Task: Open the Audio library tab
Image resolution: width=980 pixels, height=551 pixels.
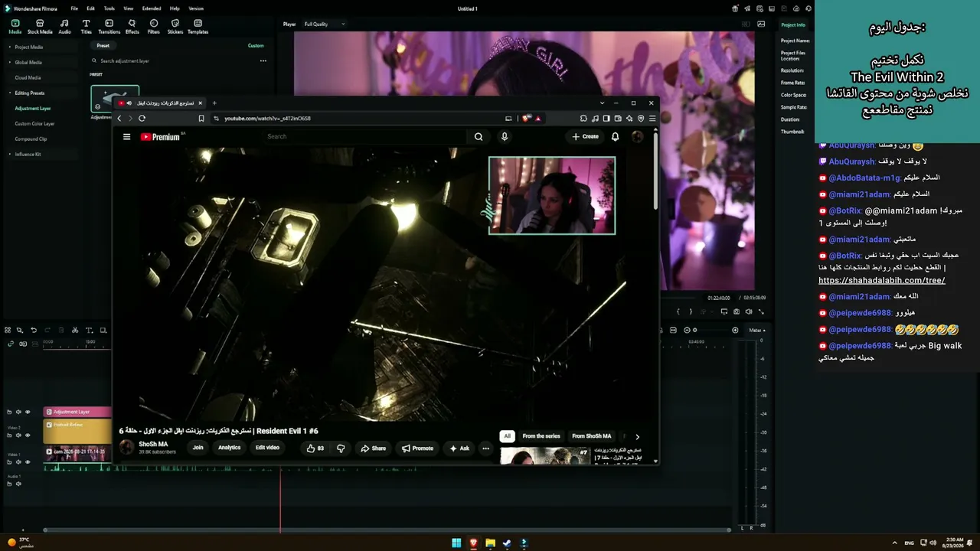Action: pos(64,27)
